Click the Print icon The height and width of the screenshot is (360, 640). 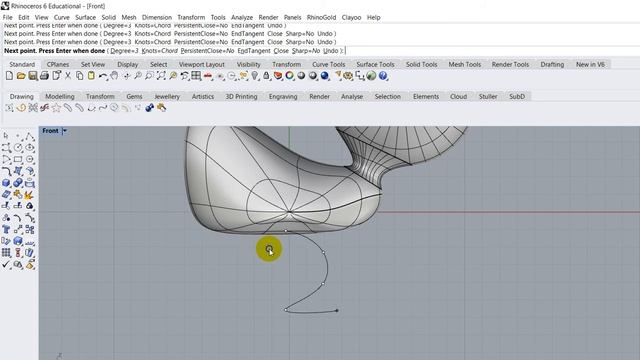pyautogui.click(x=44, y=76)
